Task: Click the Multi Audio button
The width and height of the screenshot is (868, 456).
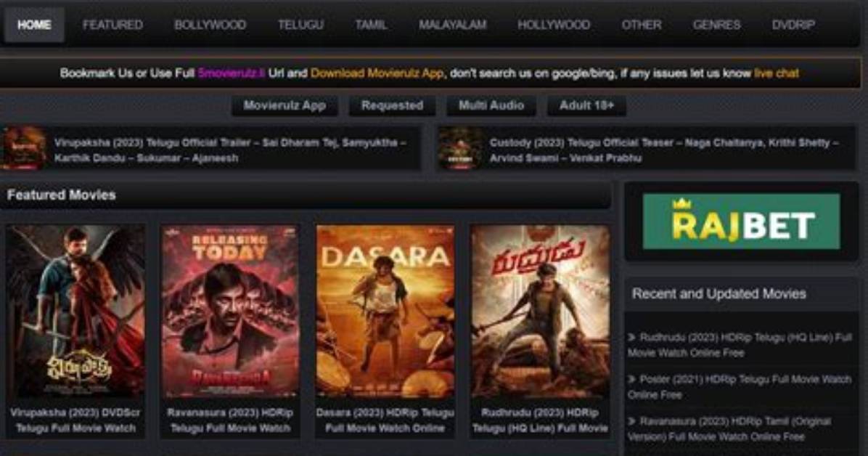Action: tap(491, 105)
